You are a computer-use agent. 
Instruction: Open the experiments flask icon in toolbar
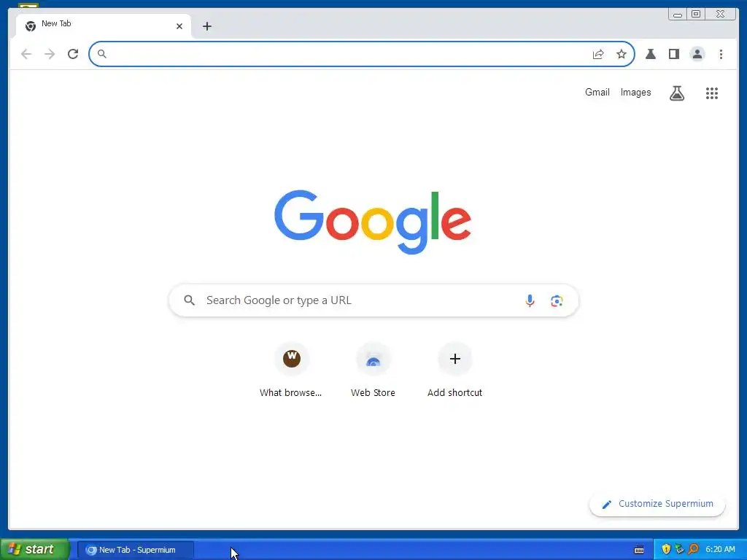(650, 54)
